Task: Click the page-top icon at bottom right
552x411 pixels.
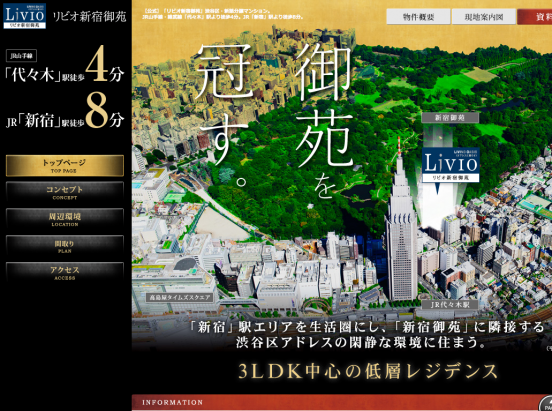Action: (546, 403)
